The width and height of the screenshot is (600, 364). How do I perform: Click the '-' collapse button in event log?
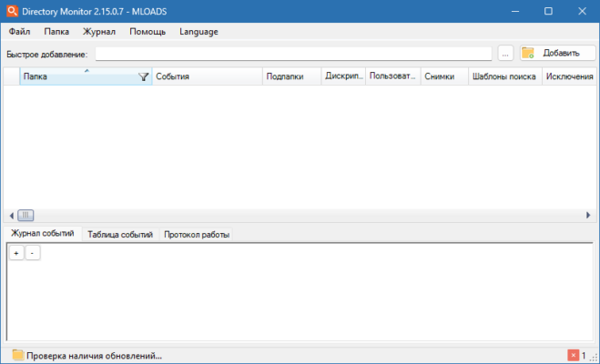(x=32, y=253)
